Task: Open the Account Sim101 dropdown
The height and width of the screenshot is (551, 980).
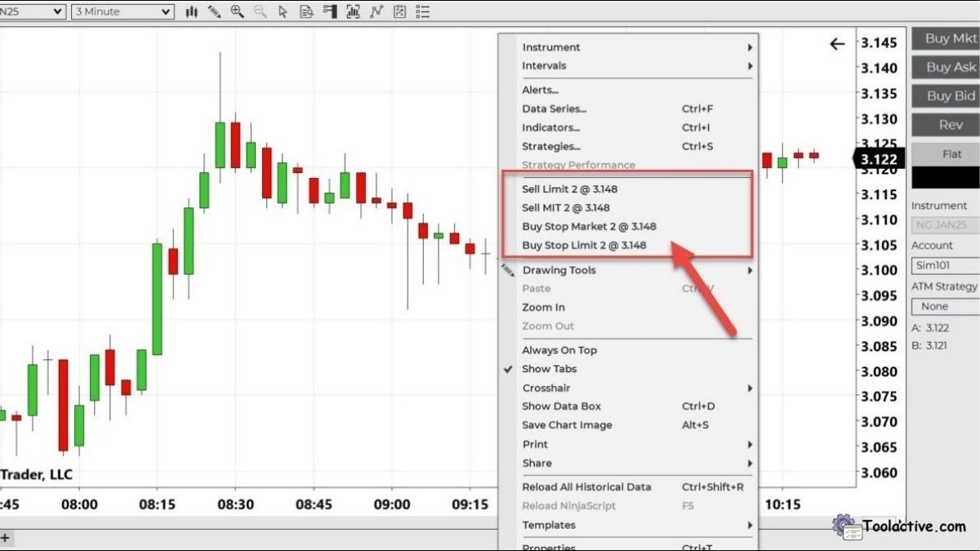Action: tap(944, 265)
